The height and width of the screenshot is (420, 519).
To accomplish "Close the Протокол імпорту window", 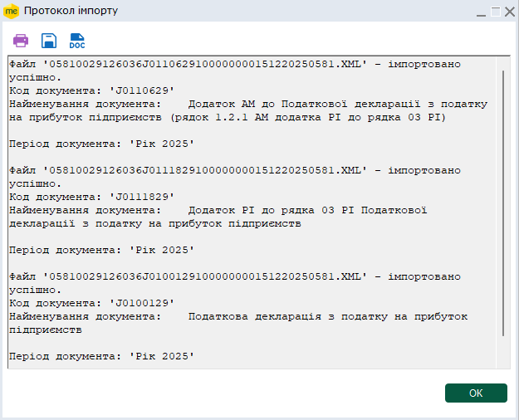I will click(509, 12).
